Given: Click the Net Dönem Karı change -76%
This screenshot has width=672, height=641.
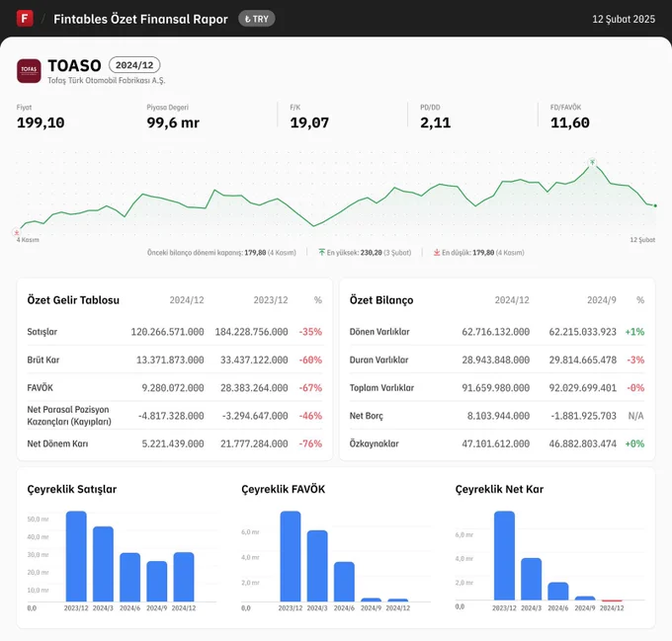Looking at the screenshot, I should point(310,444).
